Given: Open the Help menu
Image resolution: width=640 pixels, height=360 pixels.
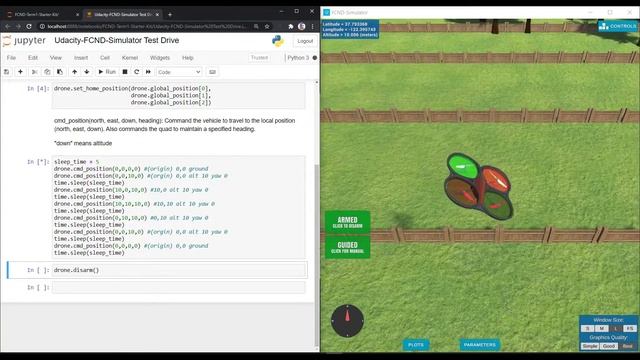Looking at the screenshot, I should (x=188, y=58).
